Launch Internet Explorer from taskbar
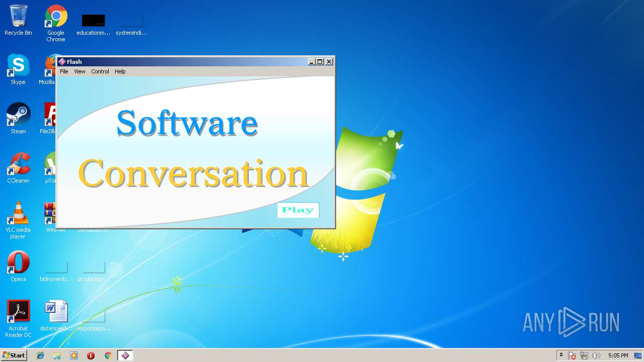Image resolution: width=644 pixels, height=362 pixels. [x=40, y=355]
